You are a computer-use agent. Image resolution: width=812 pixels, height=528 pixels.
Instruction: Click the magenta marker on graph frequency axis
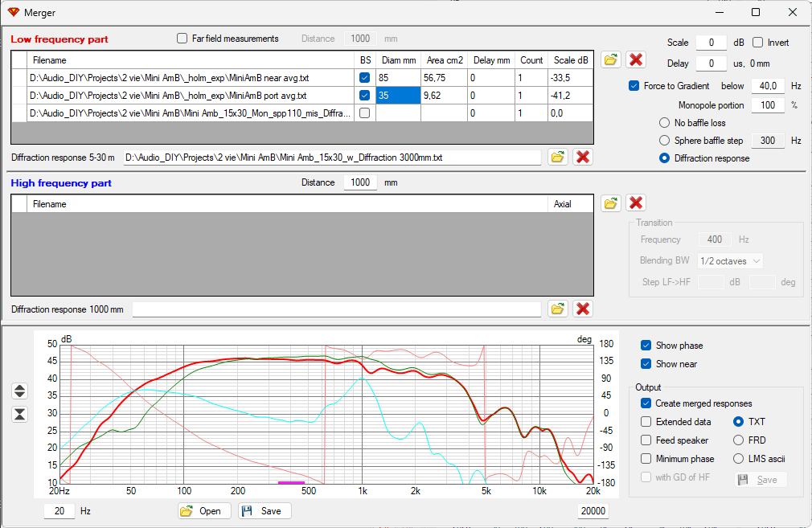291,482
